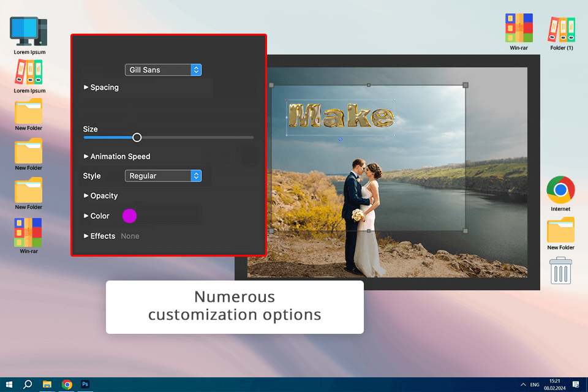Click the magenta color swatch
The image size is (588, 392).
pyautogui.click(x=129, y=216)
